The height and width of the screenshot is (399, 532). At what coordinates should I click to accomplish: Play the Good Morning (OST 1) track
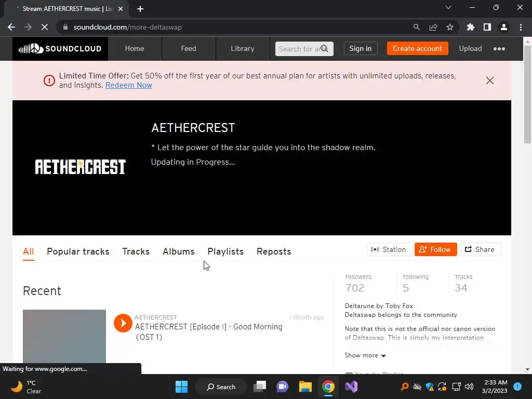[x=123, y=323]
